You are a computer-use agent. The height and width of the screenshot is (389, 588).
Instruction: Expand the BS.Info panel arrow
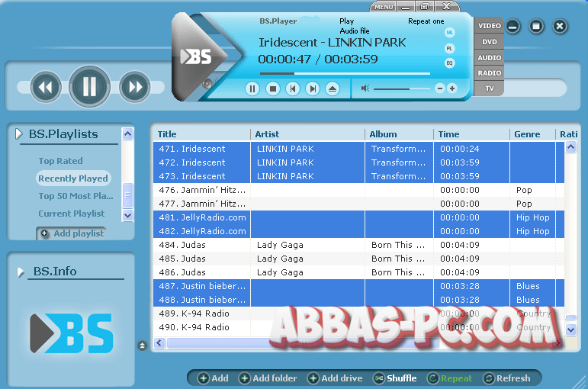tap(21, 272)
